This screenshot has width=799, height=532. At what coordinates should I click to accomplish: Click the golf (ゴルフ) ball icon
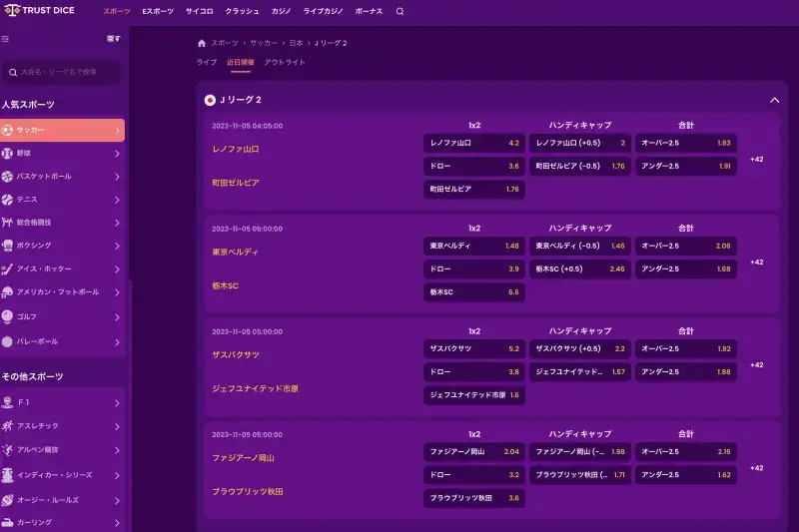click(7, 316)
